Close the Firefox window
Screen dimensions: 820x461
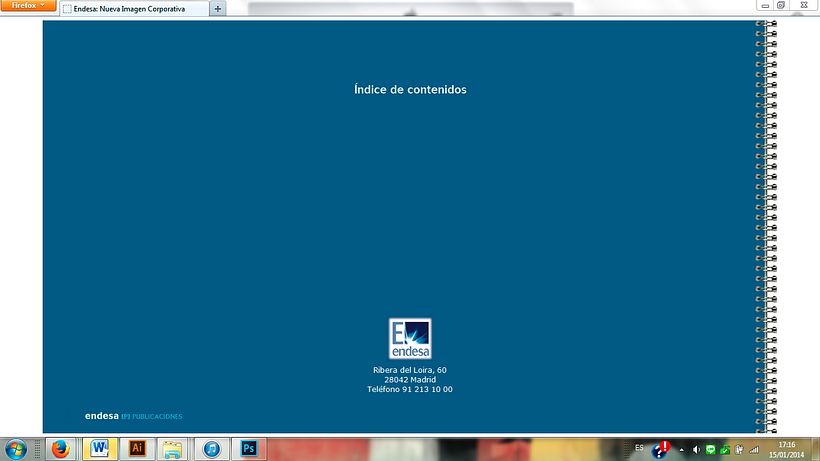pos(804,5)
